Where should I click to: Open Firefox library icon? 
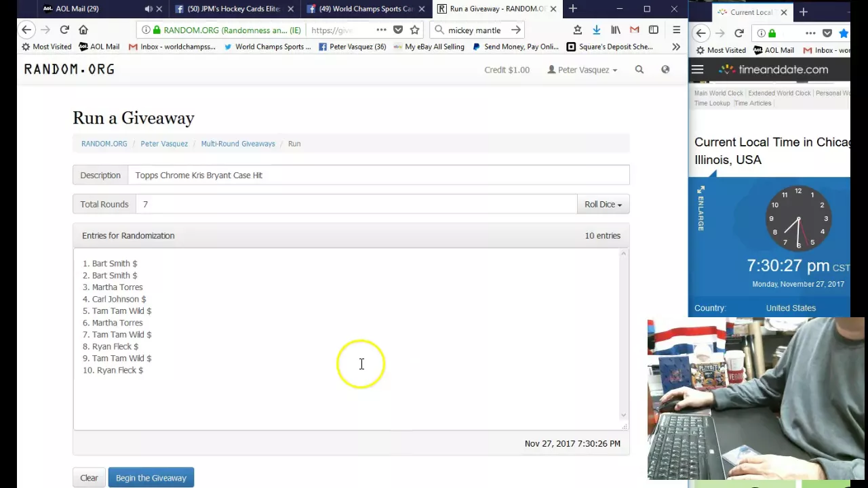click(616, 30)
